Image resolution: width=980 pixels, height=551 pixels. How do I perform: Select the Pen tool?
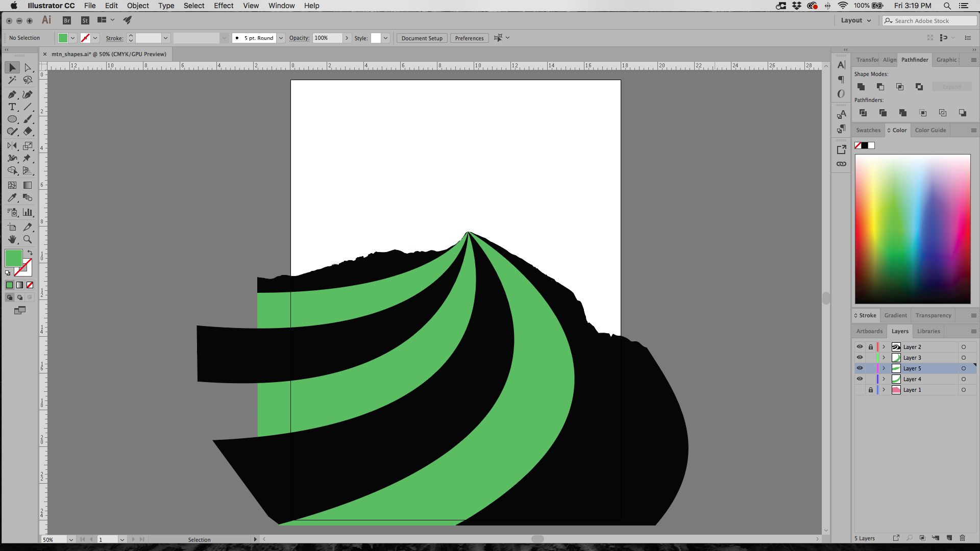12,95
